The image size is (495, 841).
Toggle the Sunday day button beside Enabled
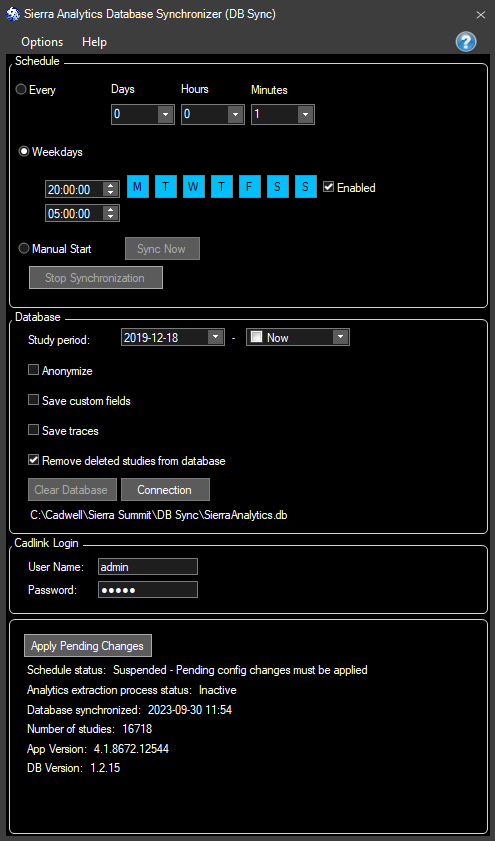[x=306, y=187]
